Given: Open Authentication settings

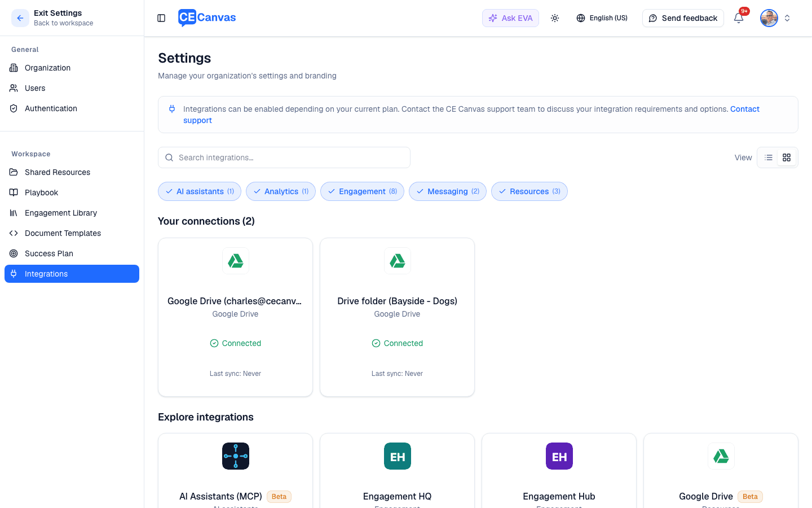Looking at the screenshot, I should 72,108.
